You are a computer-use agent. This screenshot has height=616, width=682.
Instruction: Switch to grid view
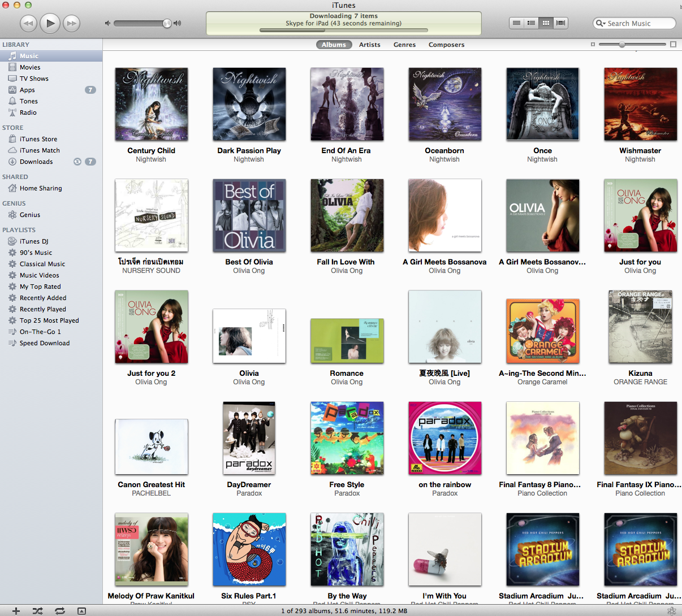pyautogui.click(x=546, y=23)
